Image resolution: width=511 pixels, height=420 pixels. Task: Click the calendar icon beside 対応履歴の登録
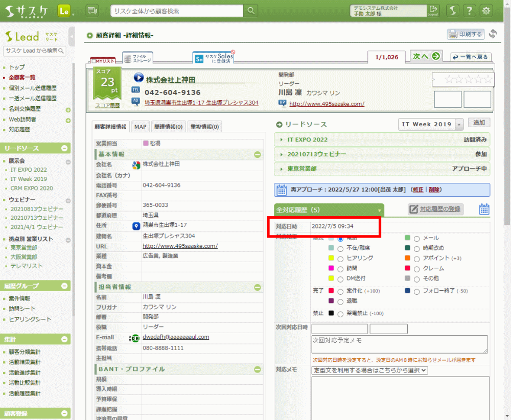pyautogui.click(x=484, y=209)
